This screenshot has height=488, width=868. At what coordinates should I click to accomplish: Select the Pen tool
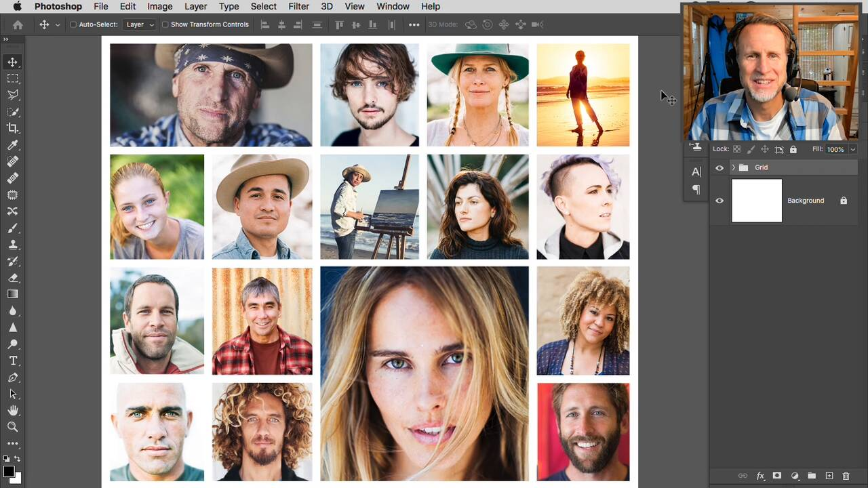coord(13,378)
